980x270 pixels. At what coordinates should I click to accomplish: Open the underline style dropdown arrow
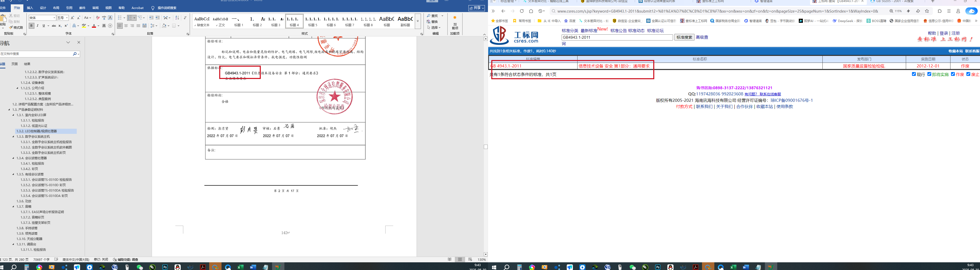coord(48,26)
